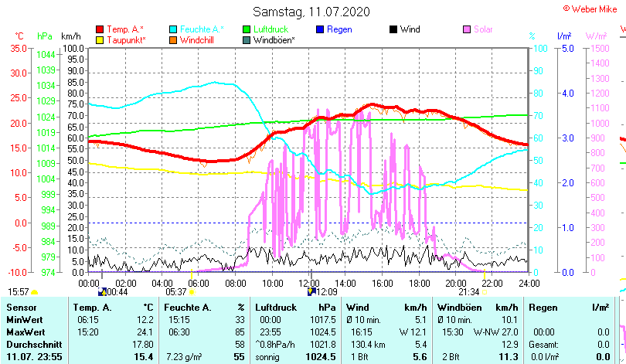
Task: Click the MinWert row label
Action: (25, 320)
